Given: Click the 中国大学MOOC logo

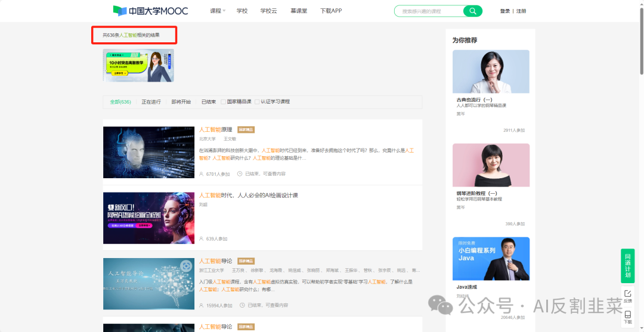Looking at the screenshot, I should tap(150, 11).
